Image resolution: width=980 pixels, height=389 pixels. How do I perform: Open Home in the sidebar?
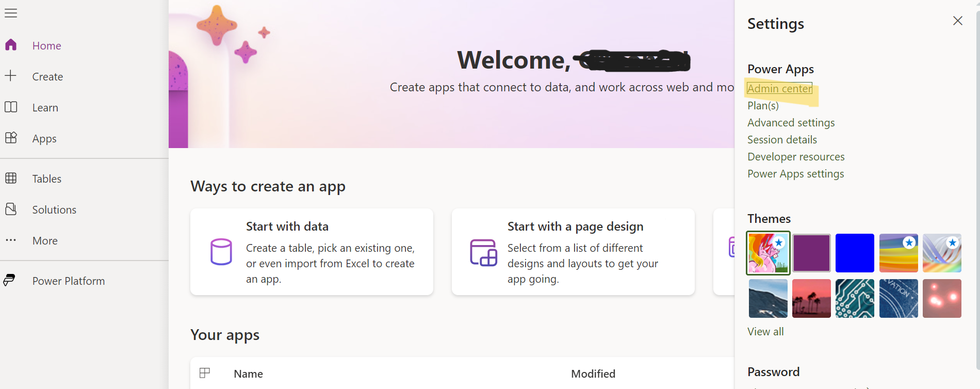coord(47,45)
